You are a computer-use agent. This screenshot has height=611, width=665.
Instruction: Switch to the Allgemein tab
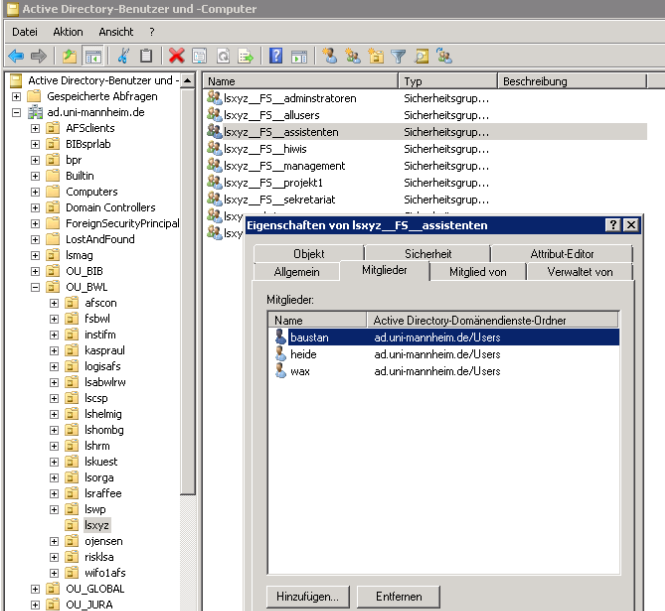tap(296, 272)
